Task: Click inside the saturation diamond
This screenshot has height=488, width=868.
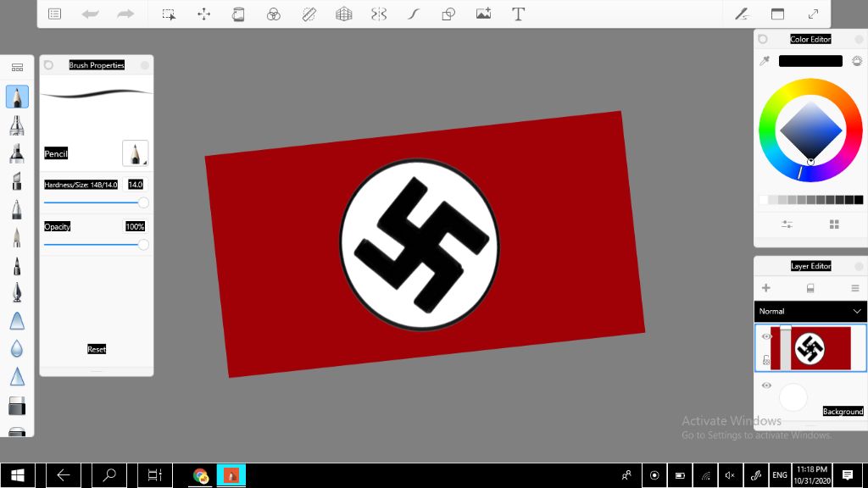Action: (810, 130)
